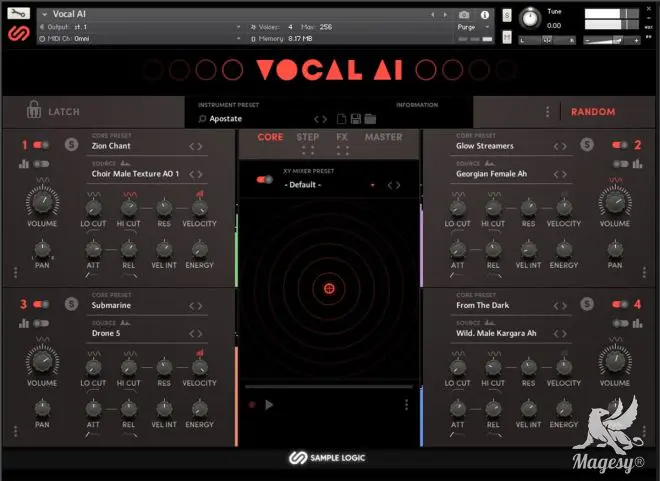The image size is (660, 481).
Task: Click the Wild. Male Kargara Ah source name
Action: [x=496, y=333]
